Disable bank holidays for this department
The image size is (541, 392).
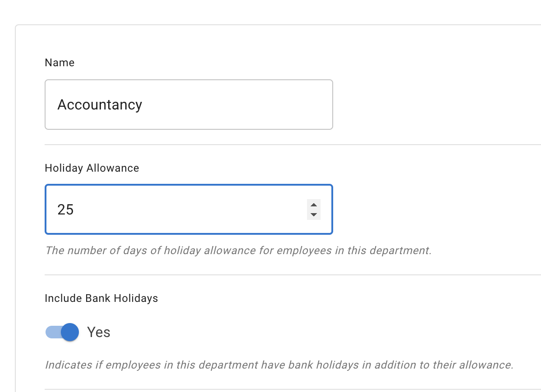click(62, 332)
